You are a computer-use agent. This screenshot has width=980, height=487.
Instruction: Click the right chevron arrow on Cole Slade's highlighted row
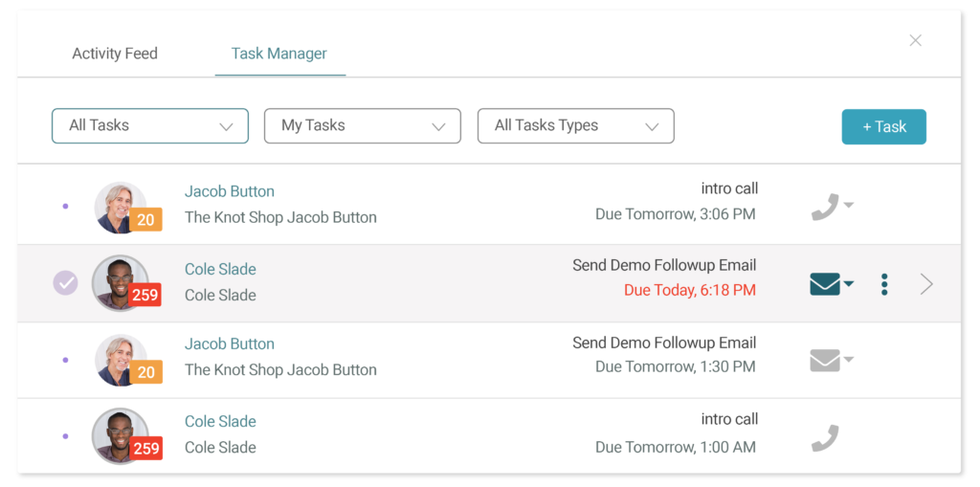926,284
